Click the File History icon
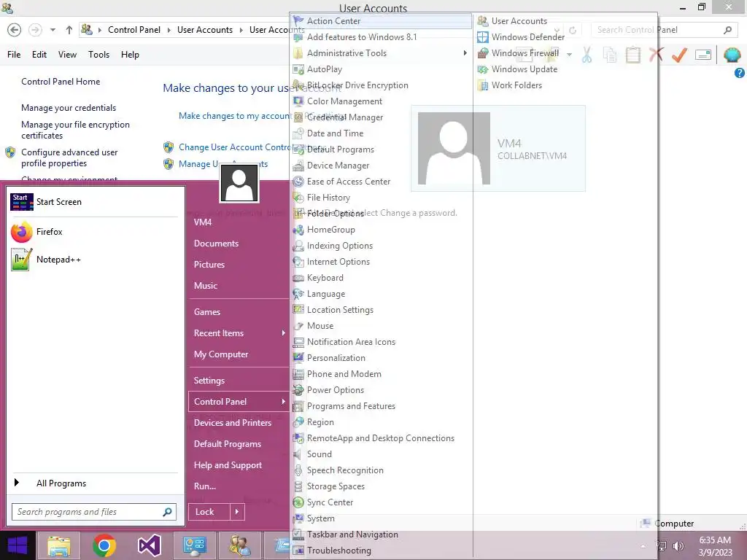 298,198
